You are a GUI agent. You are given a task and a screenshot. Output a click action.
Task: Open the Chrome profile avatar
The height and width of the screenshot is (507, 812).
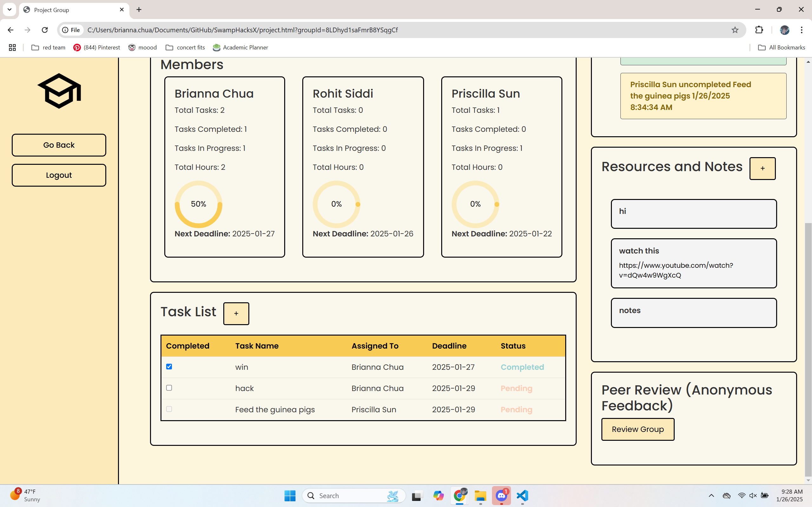tap(784, 30)
